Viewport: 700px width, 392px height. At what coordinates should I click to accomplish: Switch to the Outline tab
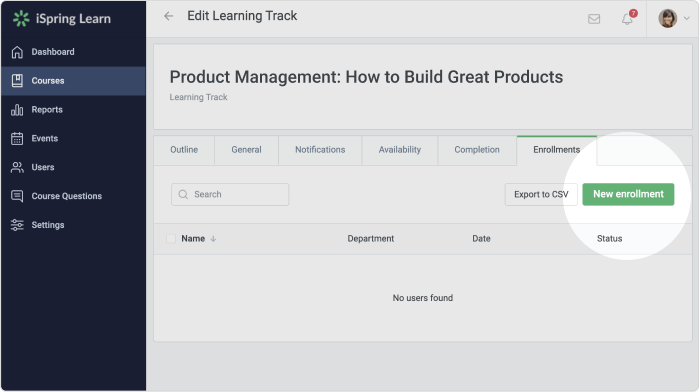point(184,150)
